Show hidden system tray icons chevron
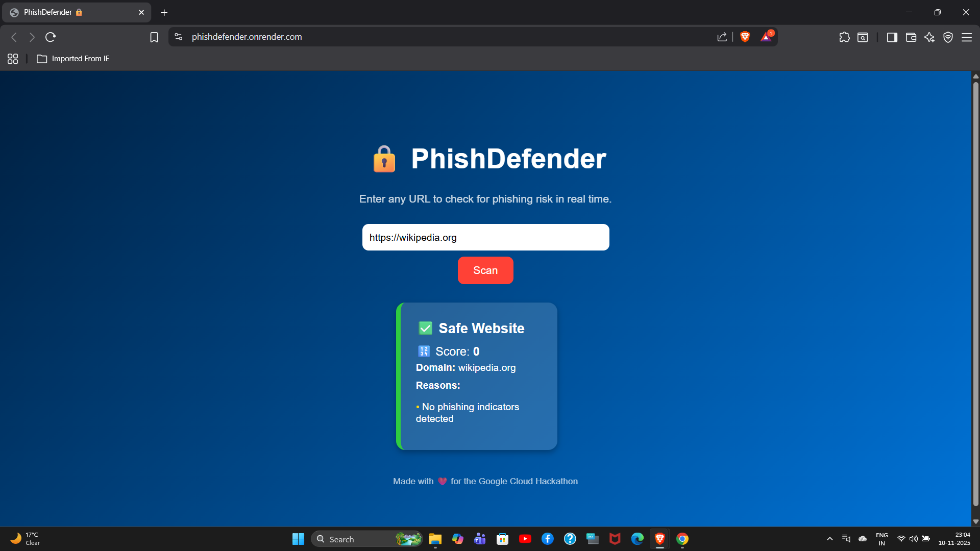This screenshot has width=980, height=551. [829, 539]
